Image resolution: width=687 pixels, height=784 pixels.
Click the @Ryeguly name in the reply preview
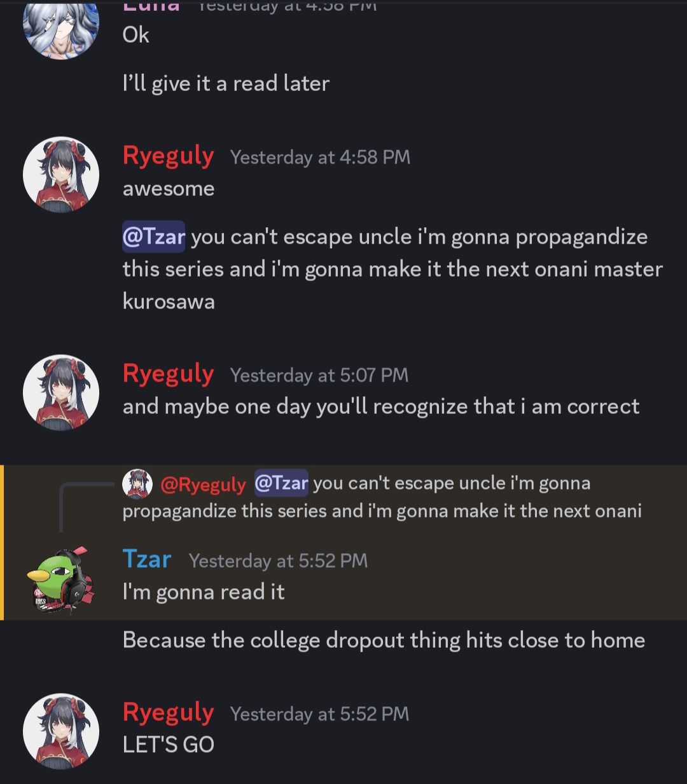coord(203,485)
